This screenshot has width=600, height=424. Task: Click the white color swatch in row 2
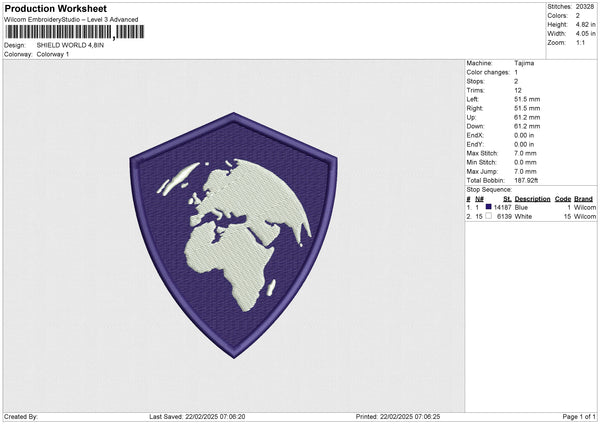pyautogui.click(x=488, y=216)
